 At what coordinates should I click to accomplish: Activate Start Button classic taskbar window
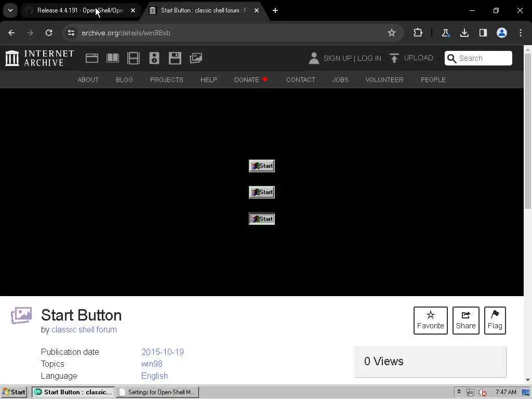(x=73, y=392)
